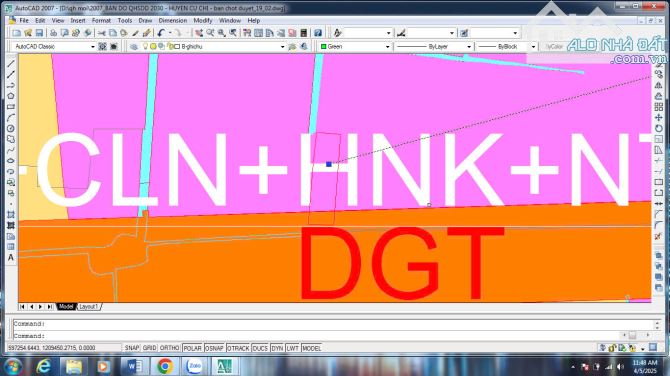Select the Rotate tool in Modify toolbar
Image resolution: width=670 pixels, height=376 pixels.
pos(658,128)
